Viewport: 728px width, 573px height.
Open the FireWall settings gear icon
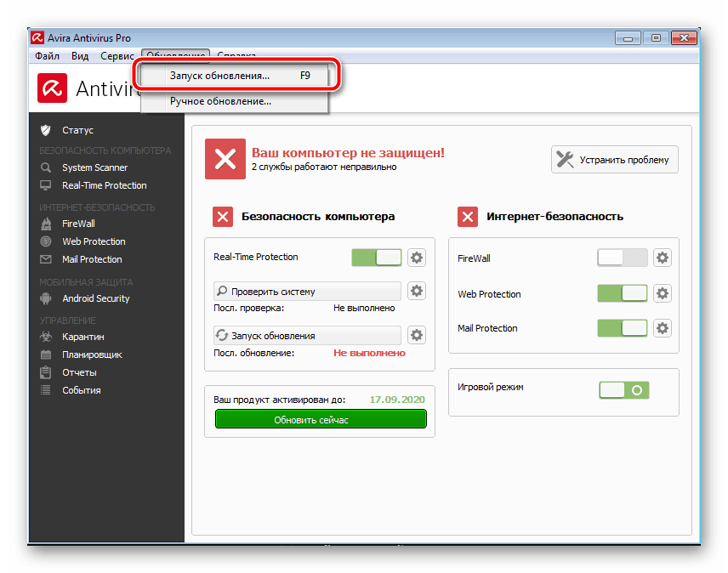[663, 258]
